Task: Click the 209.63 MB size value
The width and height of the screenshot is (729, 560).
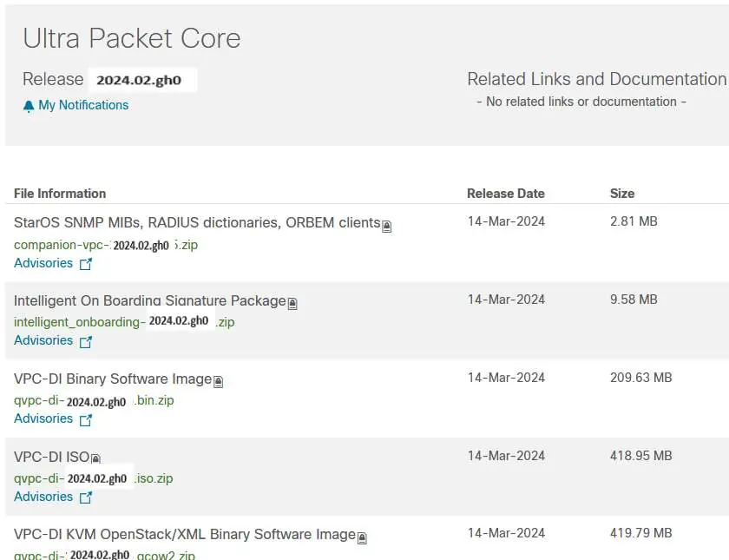Action: [x=641, y=378]
